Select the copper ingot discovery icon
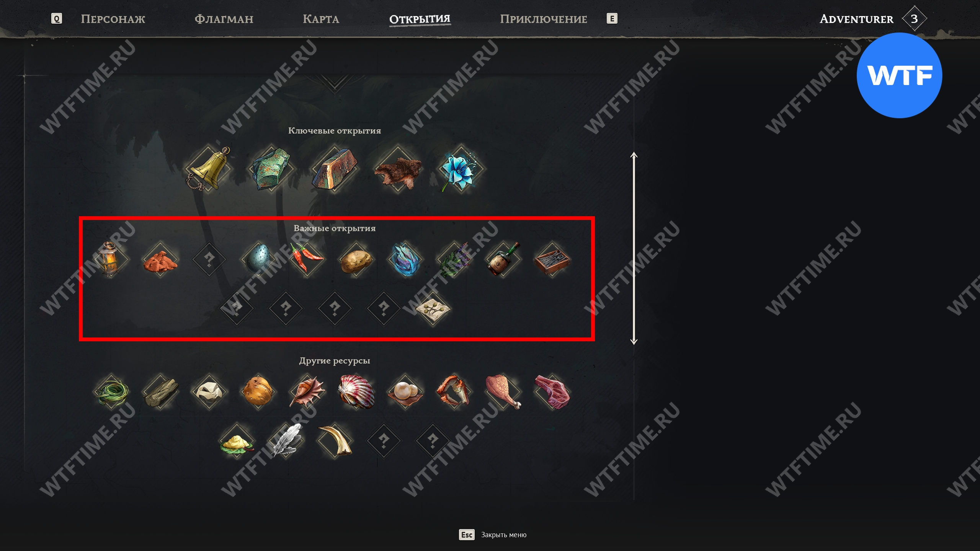980x551 pixels. click(x=335, y=169)
